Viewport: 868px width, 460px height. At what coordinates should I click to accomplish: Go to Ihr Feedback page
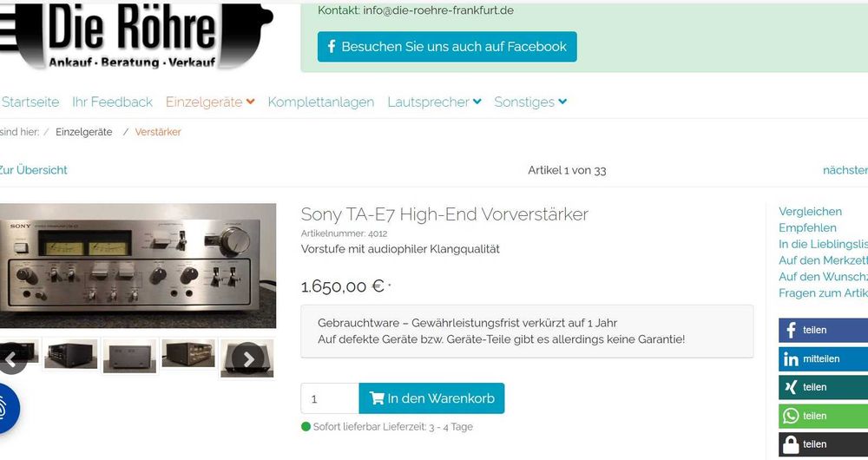point(112,102)
